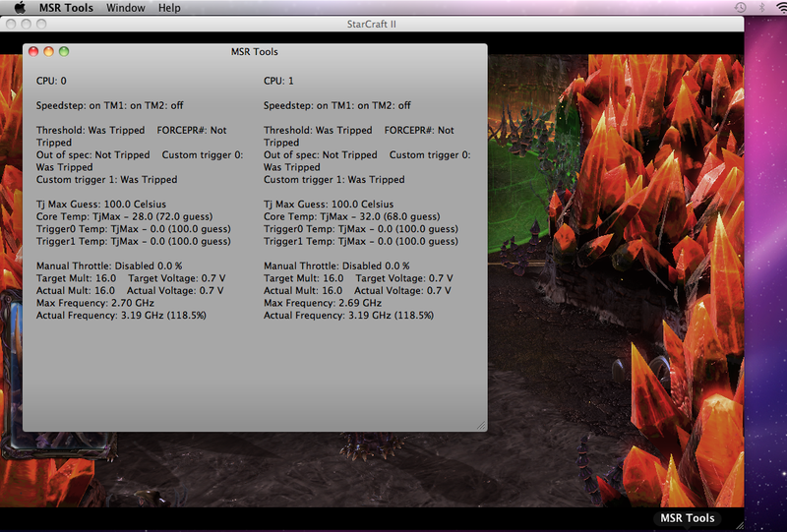Click CPU 0 'Threshold: Was Tripped' text
Viewport: 787px width, 532px height.
coord(91,131)
